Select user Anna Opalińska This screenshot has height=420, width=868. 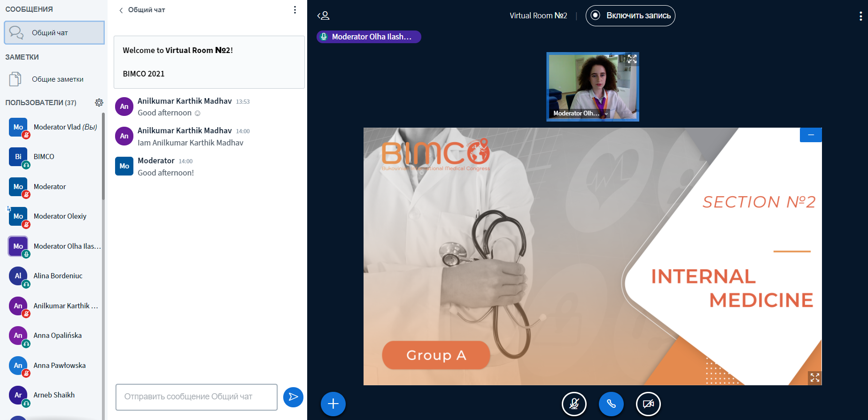click(54, 336)
